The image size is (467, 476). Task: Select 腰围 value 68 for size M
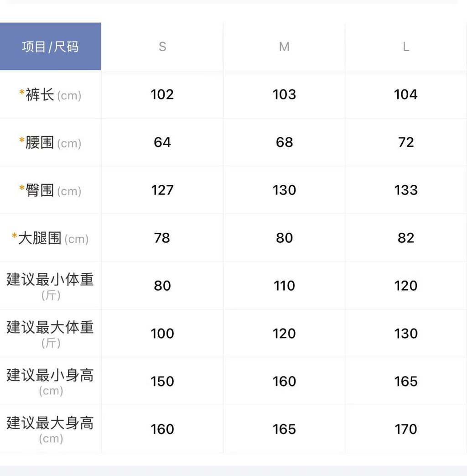[x=284, y=142]
